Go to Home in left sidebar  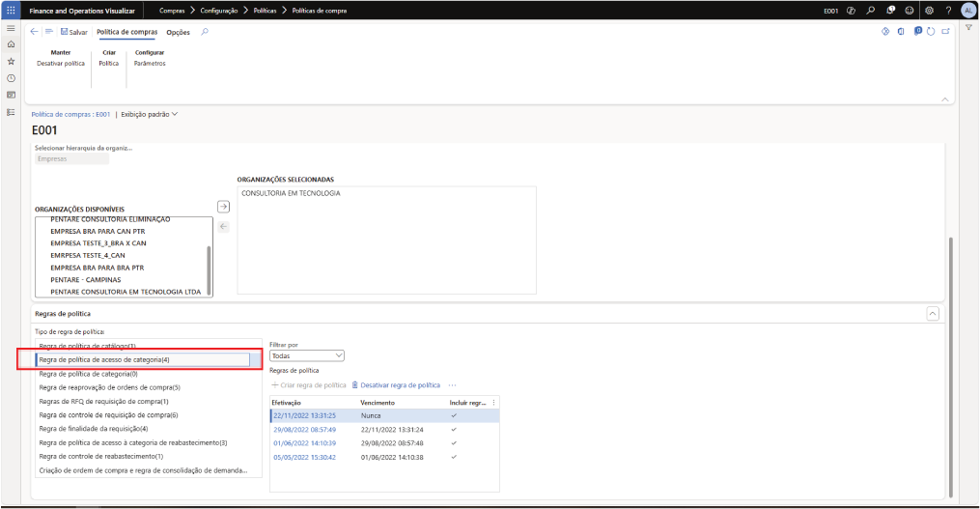[x=11, y=44]
